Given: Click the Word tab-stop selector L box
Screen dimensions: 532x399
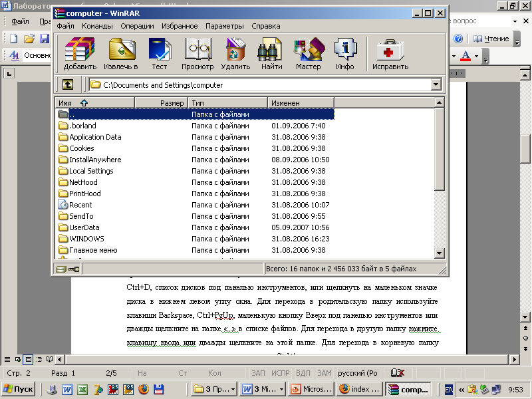Looking at the screenshot, I should [x=9, y=73].
